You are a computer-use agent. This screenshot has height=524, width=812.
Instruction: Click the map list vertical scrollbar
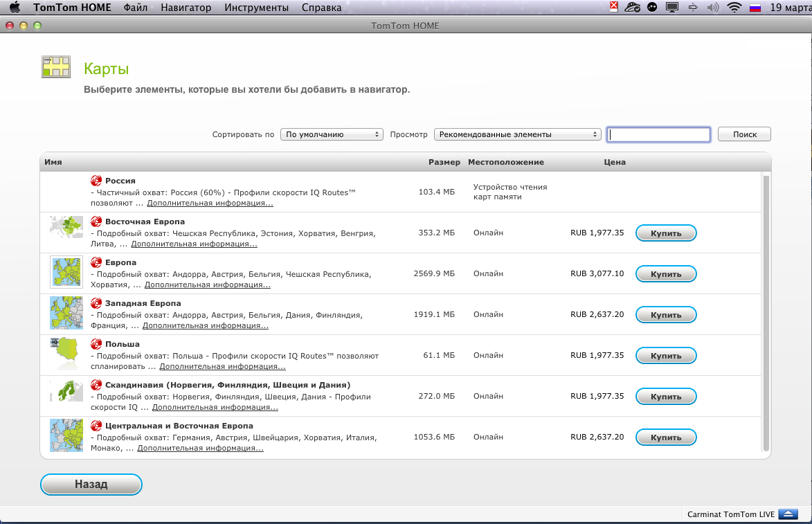pyautogui.click(x=766, y=311)
